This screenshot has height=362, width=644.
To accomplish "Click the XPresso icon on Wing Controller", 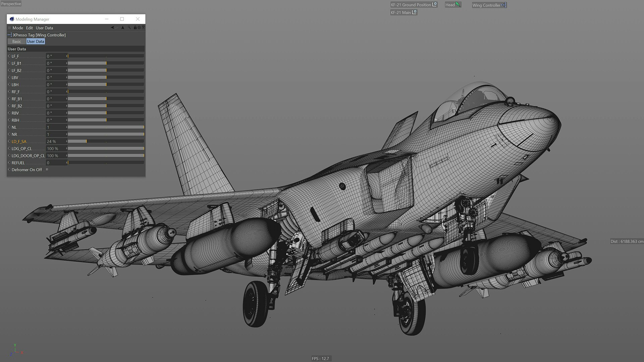I will pyautogui.click(x=504, y=5).
